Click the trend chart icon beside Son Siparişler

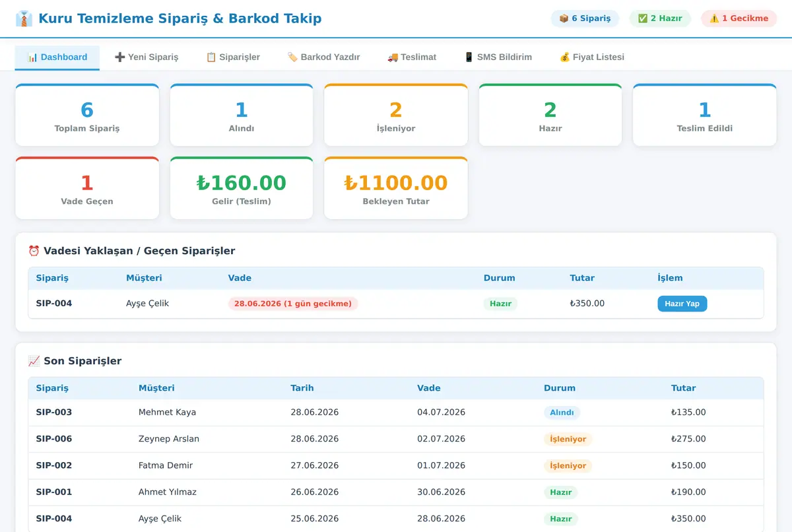[34, 361]
